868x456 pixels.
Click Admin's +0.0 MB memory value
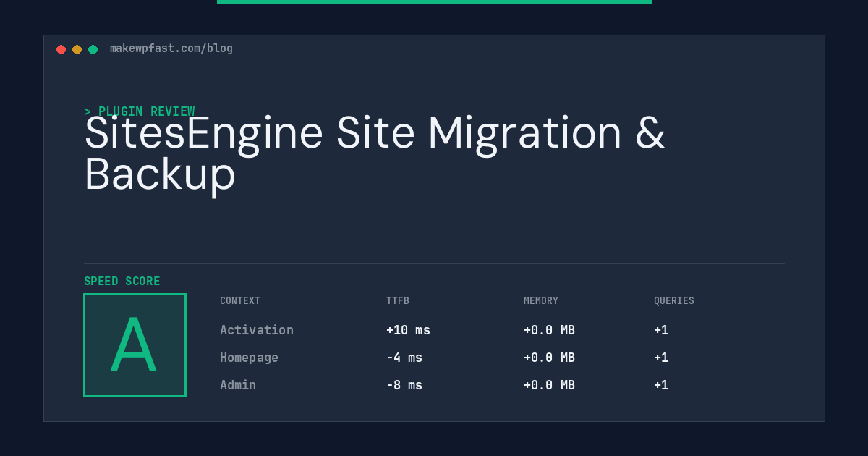coord(549,385)
